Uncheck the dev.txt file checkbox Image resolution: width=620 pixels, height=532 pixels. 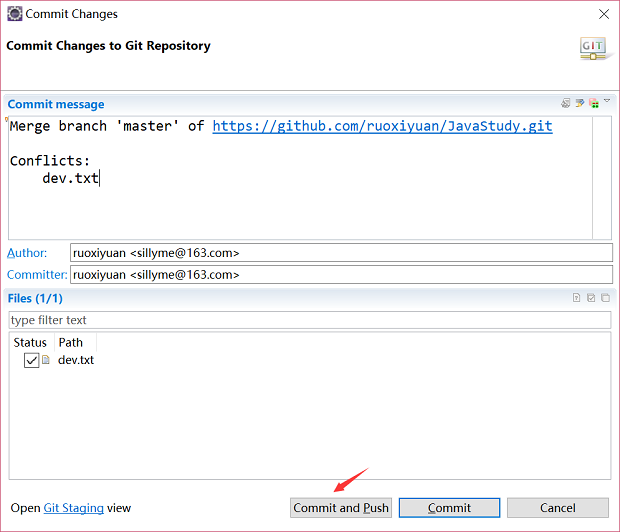coord(31,360)
